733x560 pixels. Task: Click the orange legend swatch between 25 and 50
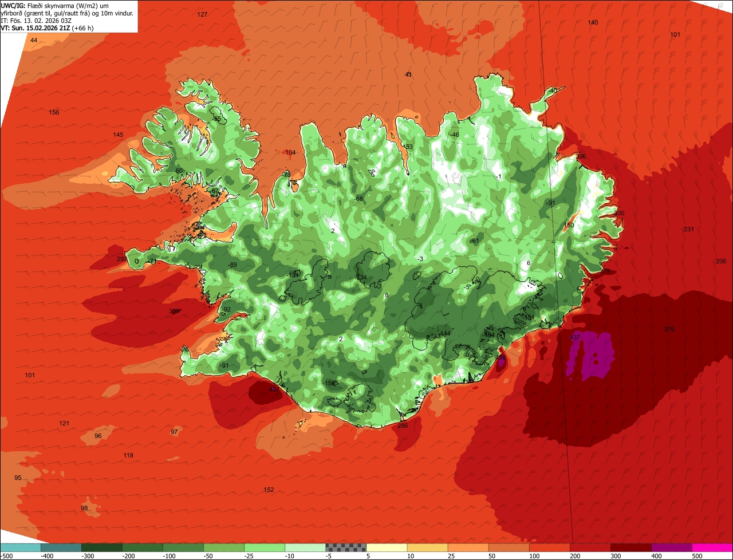[468, 547]
